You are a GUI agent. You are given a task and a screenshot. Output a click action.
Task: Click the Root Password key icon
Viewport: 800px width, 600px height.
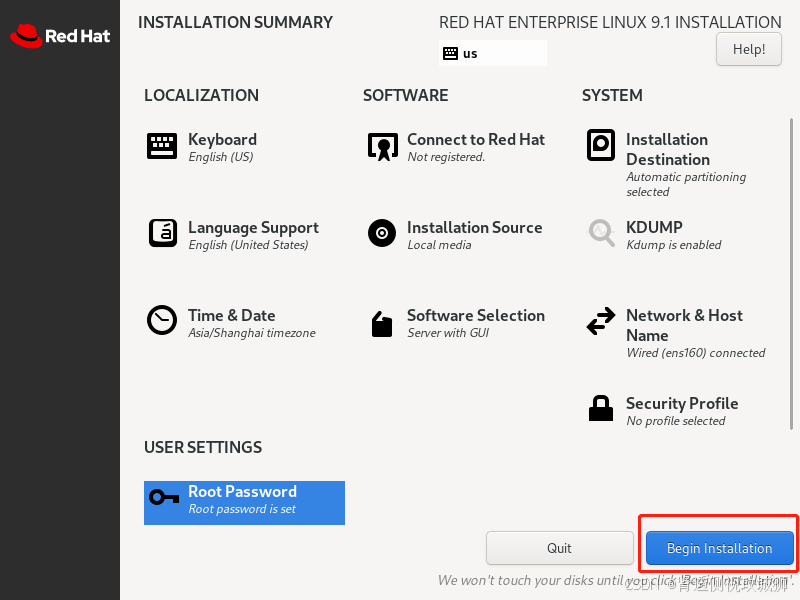point(164,497)
